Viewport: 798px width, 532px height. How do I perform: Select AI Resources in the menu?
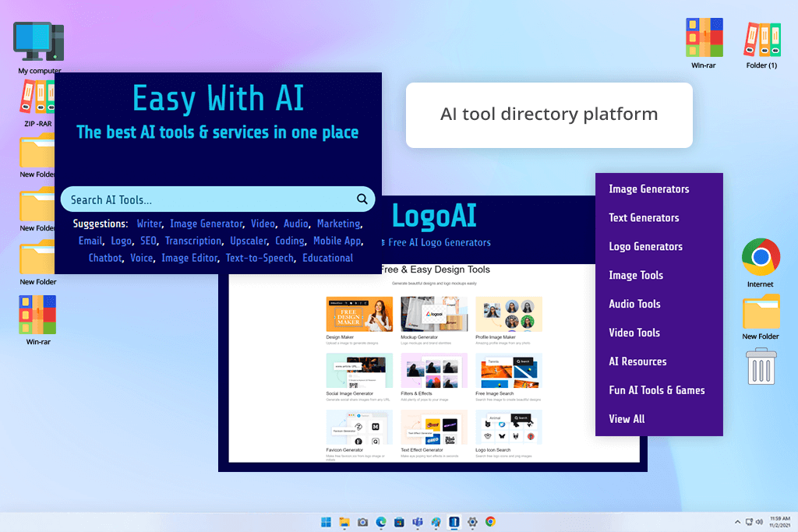(637, 361)
